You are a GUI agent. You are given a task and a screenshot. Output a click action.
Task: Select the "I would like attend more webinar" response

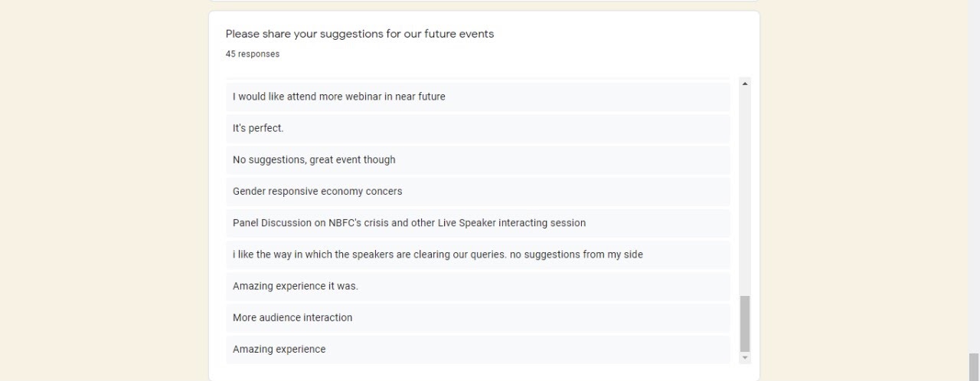click(338, 97)
